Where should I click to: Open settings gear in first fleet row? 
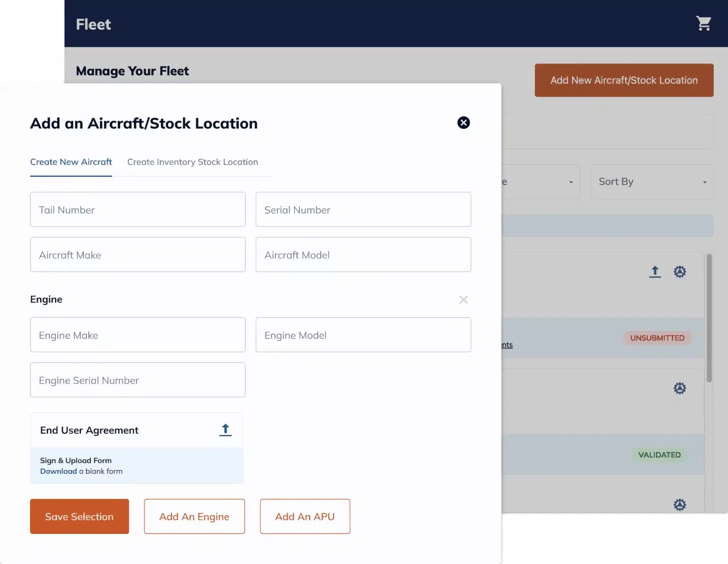coord(680,272)
